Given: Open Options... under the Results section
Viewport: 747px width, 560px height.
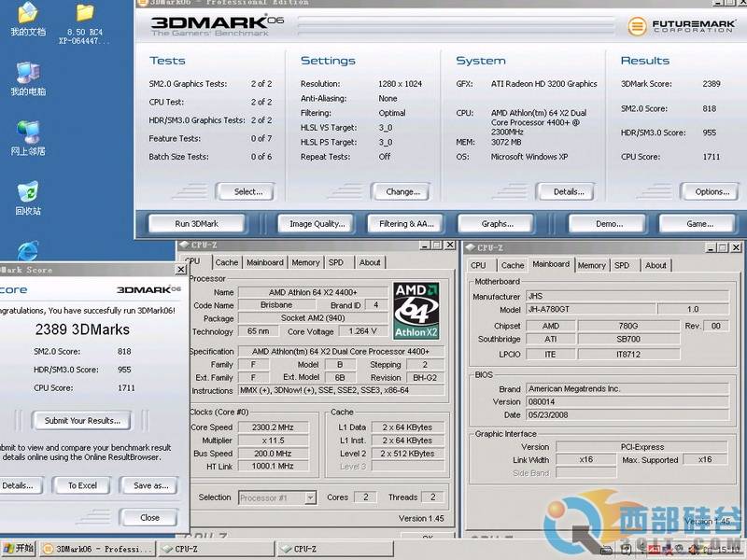Looking at the screenshot, I should click(x=711, y=192).
